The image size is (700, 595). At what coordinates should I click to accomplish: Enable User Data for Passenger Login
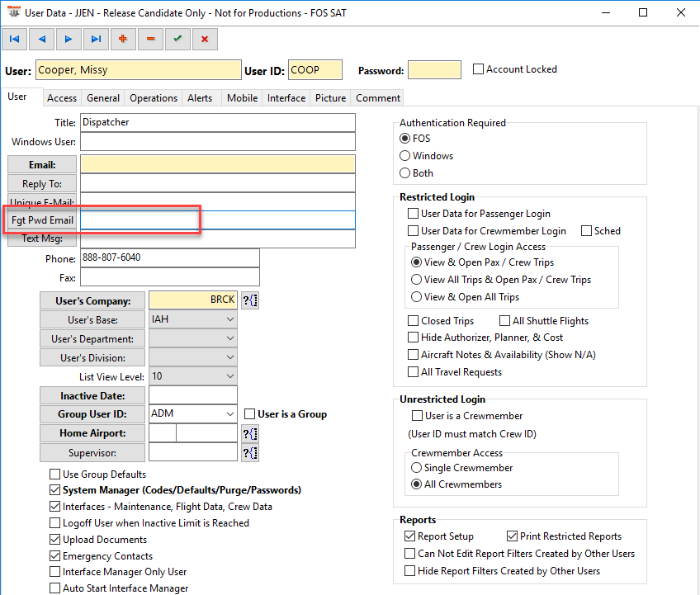tap(413, 214)
